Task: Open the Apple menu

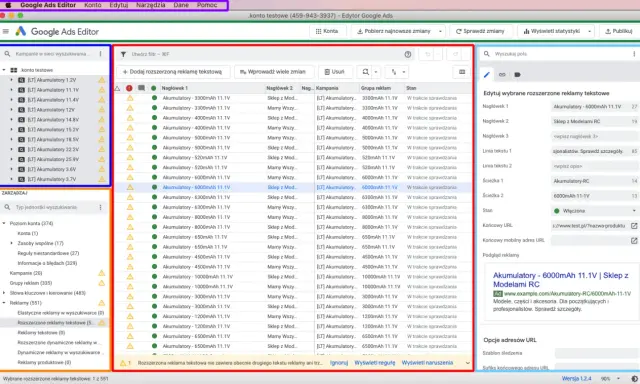Action: (x=8, y=5)
